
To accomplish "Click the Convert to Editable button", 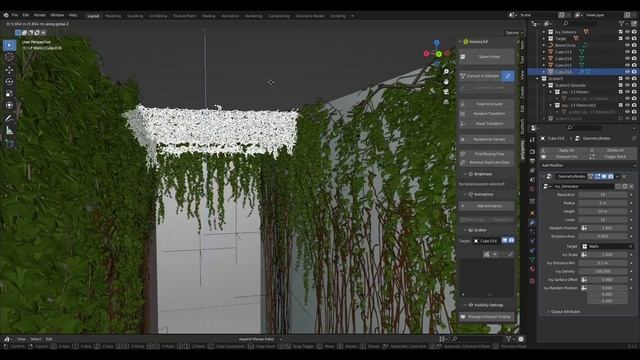I will (x=480, y=76).
